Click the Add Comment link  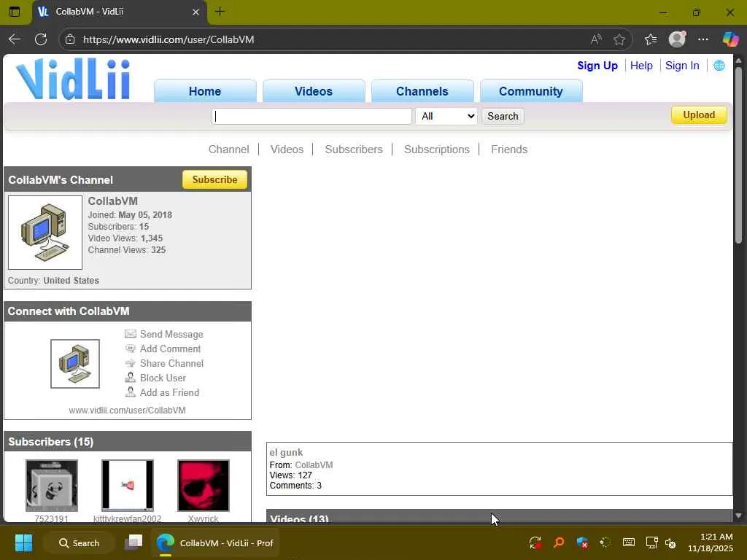point(170,349)
